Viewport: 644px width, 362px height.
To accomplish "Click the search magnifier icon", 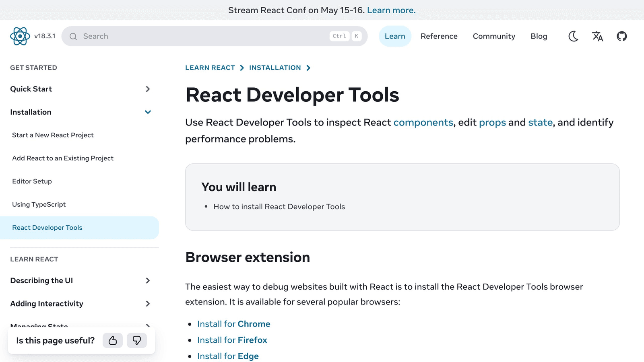I will (x=73, y=36).
